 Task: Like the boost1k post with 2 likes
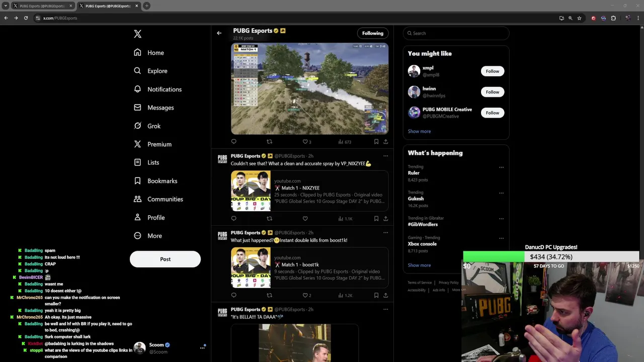[x=306, y=295]
